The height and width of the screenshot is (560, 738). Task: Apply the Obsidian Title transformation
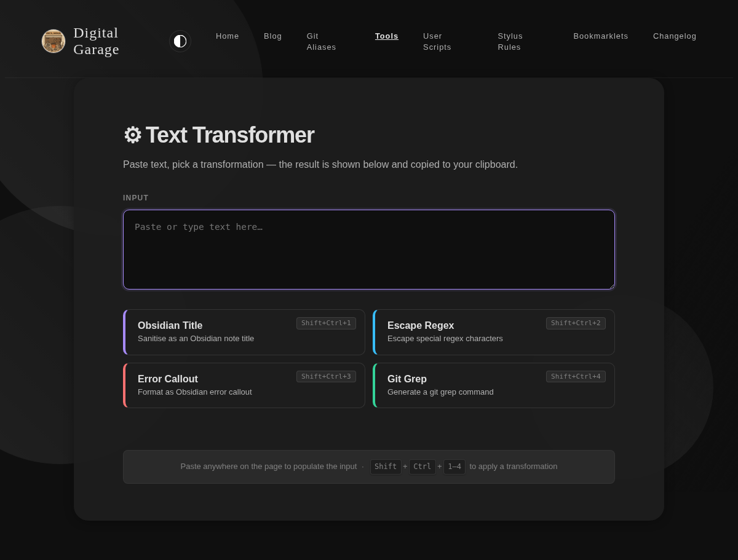click(244, 332)
